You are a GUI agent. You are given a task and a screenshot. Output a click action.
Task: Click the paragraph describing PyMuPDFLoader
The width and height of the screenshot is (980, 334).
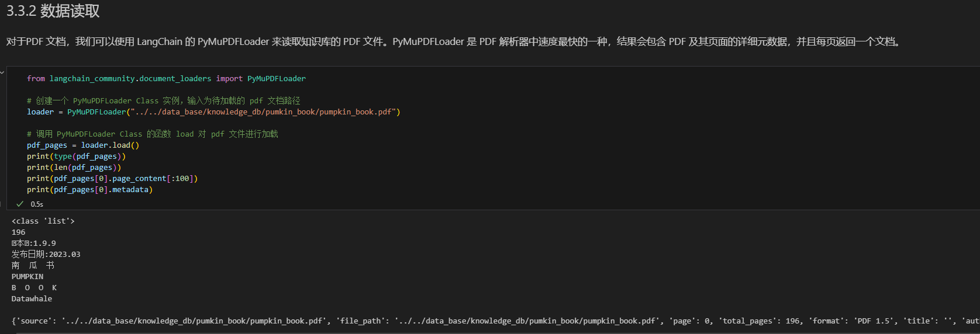[x=454, y=41]
